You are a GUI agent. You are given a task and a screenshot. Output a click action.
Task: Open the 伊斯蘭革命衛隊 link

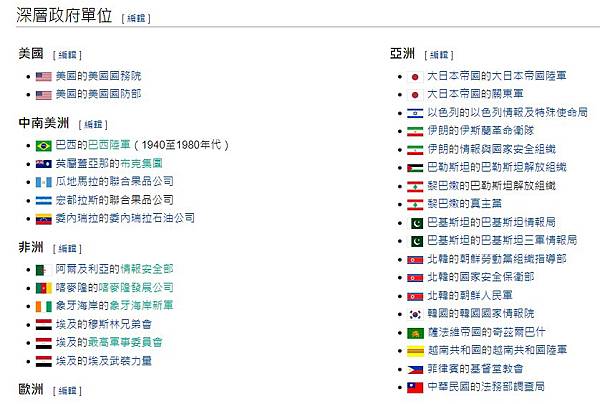click(x=497, y=131)
